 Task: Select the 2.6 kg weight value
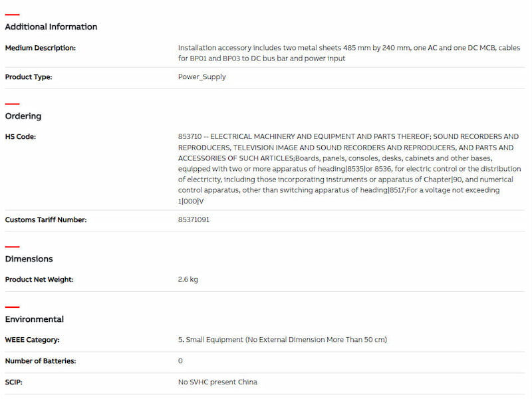(x=188, y=279)
